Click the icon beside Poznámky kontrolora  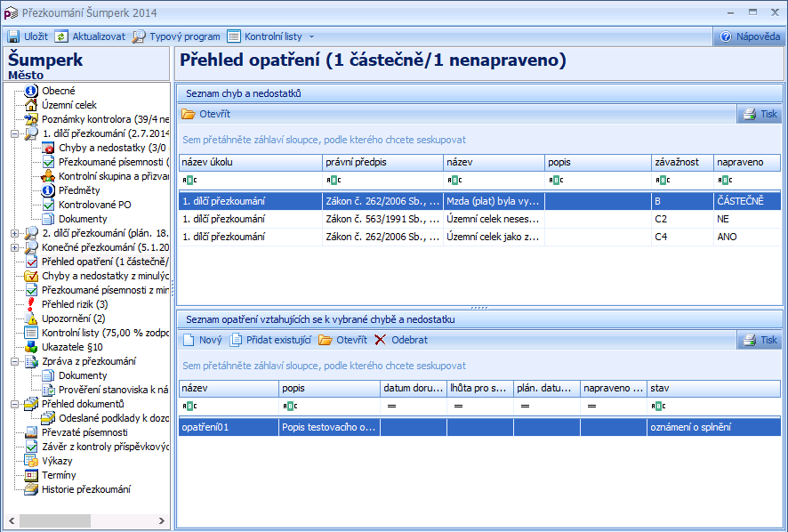31,119
